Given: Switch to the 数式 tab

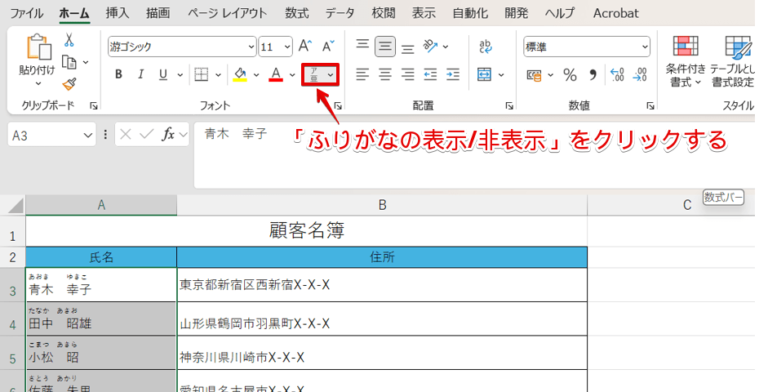Looking at the screenshot, I should coord(297,13).
